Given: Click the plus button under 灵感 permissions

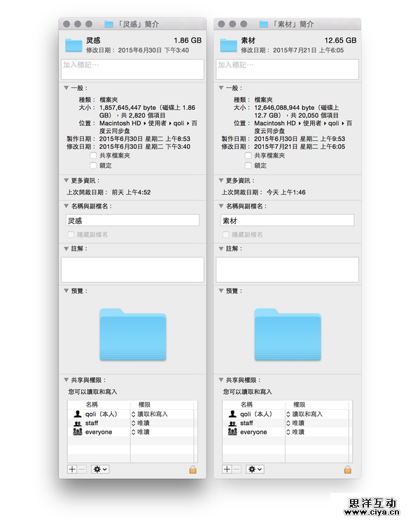Looking at the screenshot, I should click(x=72, y=469).
